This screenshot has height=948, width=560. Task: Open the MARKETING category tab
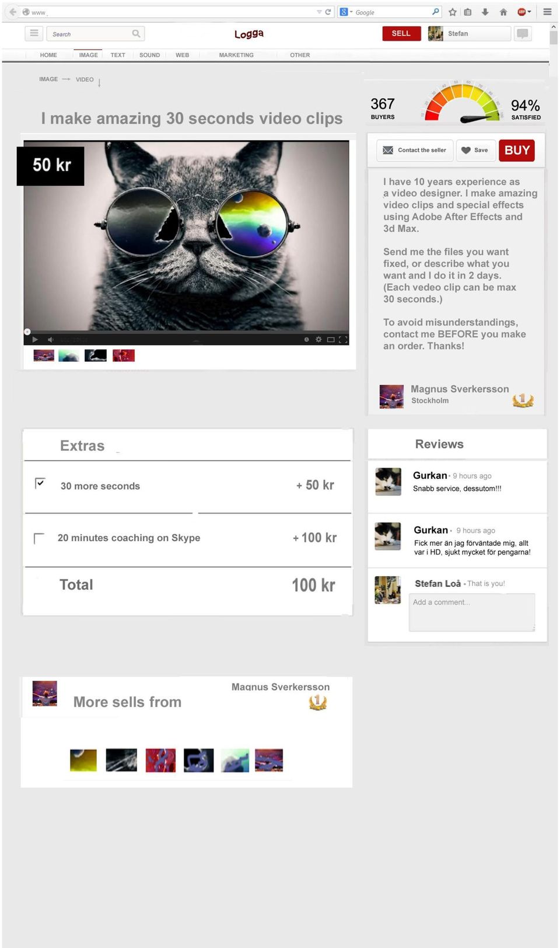click(236, 55)
